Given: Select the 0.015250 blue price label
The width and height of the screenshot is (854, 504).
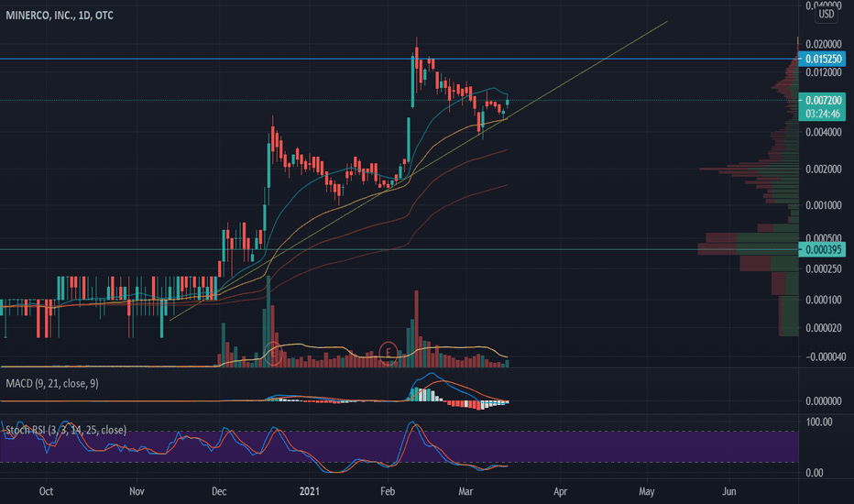Looking at the screenshot, I should tap(823, 59).
